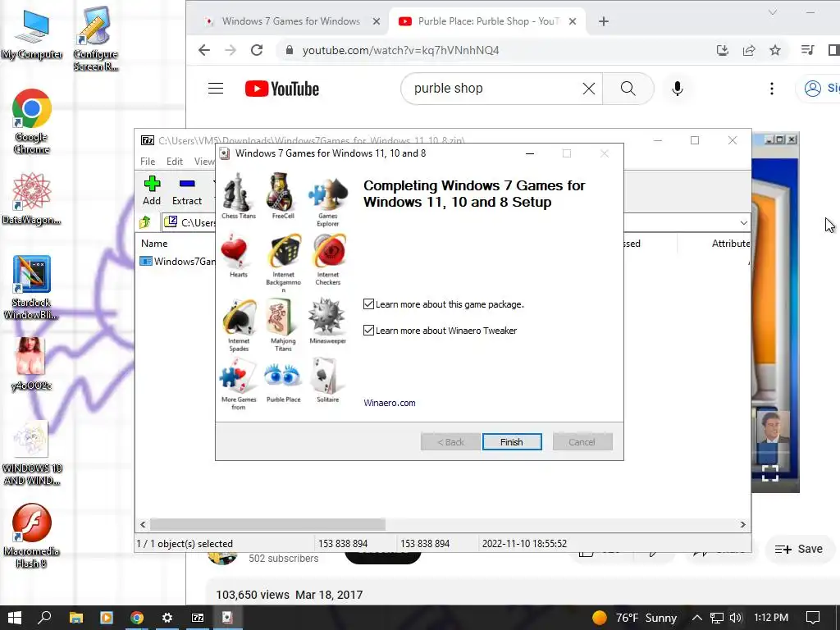The width and height of the screenshot is (840, 630).
Task: Select Configure Screen R... desktop icon
Action: [x=95, y=39]
